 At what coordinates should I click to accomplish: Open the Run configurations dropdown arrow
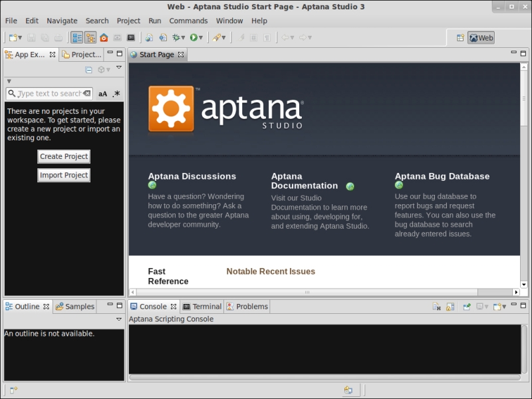[x=201, y=38]
